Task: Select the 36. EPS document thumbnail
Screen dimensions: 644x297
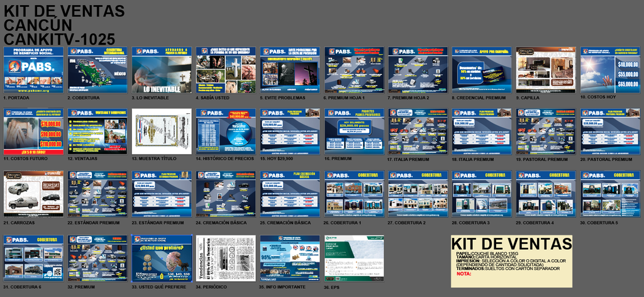Action: pyautogui.click(x=354, y=258)
